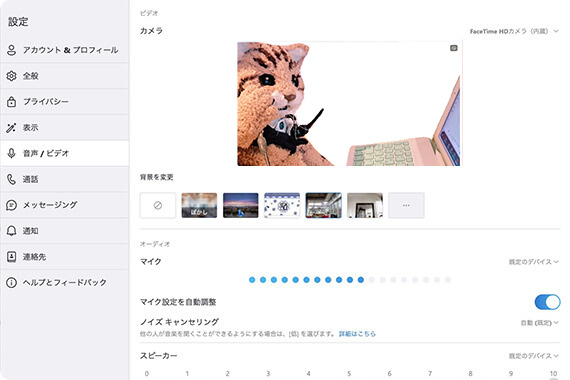The image size is (570, 380).
Task: Click the lock icon beside プライバシー
Action: coord(12,101)
